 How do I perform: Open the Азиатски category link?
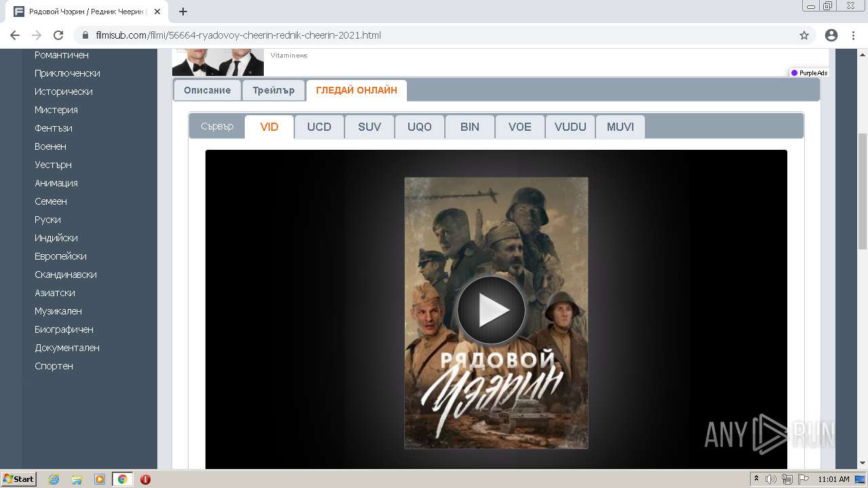pos(55,293)
